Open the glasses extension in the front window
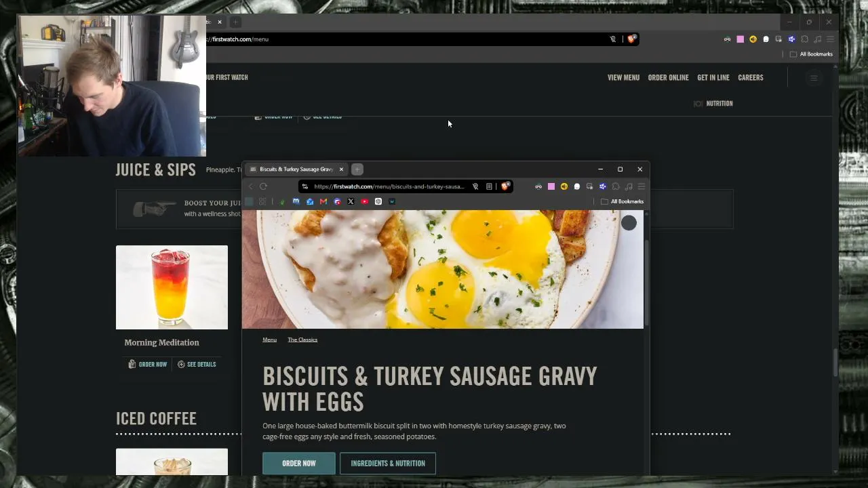The image size is (868, 488). (x=538, y=186)
